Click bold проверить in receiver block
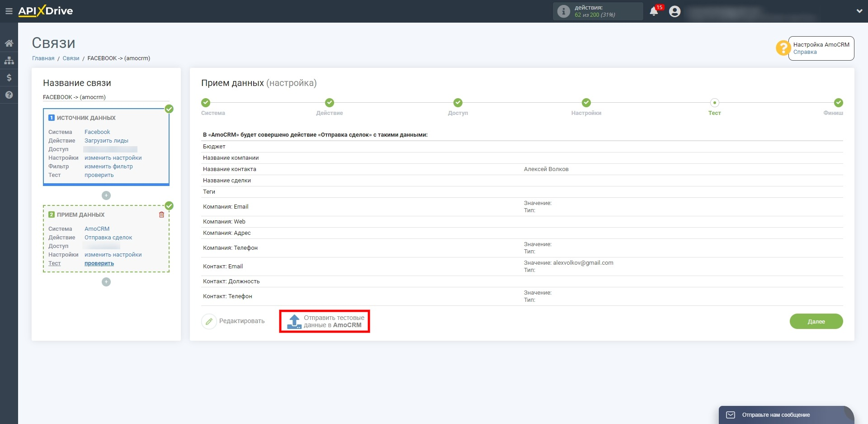Viewport: 868px width, 424px height. coord(99,263)
